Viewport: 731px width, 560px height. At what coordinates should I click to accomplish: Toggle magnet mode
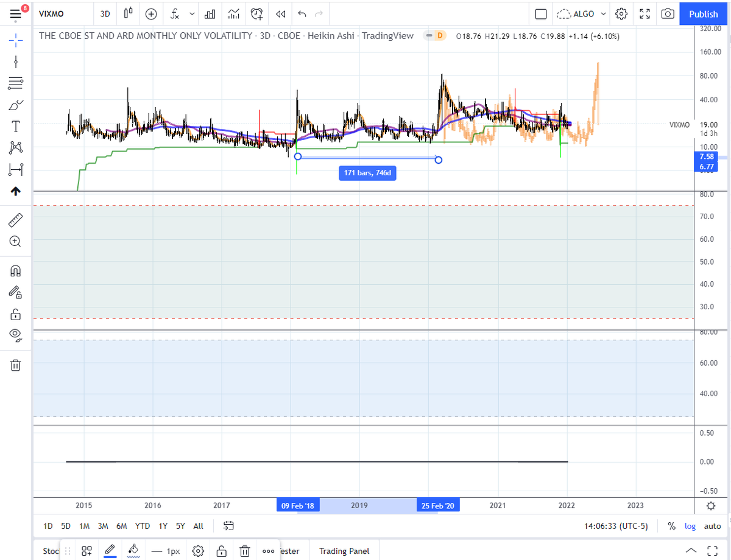coord(16,270)
